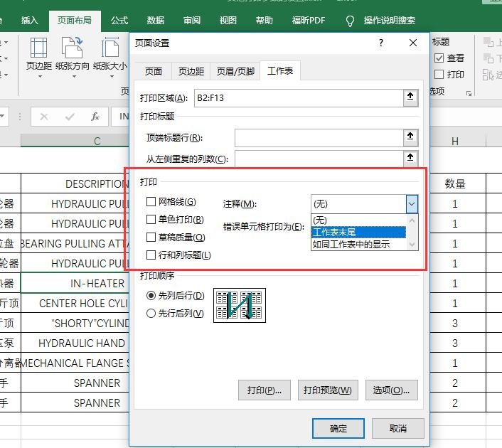The width and height of the screenshot is (502, 448).
Task: Click the 确定 button
Action: coord(338,428)
